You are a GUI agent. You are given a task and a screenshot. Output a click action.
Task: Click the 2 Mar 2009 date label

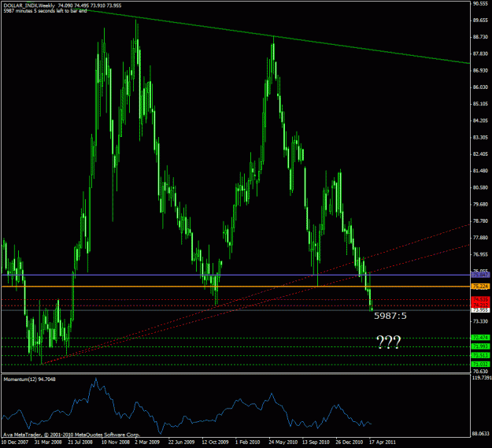click(147, 442)
